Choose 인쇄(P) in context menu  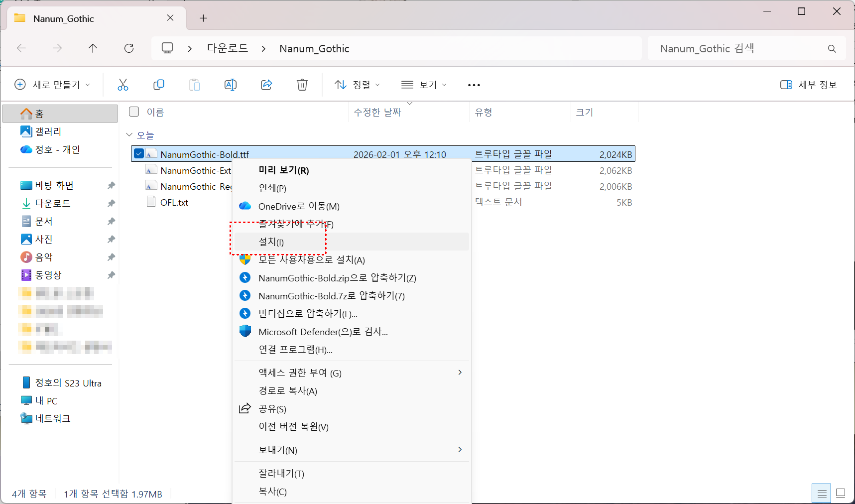tap(352, 188)
